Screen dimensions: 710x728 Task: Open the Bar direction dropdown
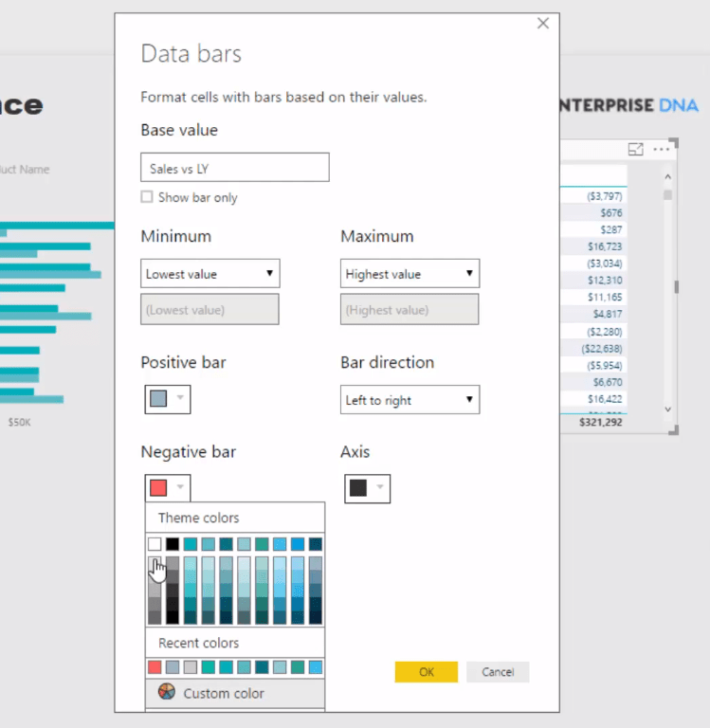click(410, 399)
